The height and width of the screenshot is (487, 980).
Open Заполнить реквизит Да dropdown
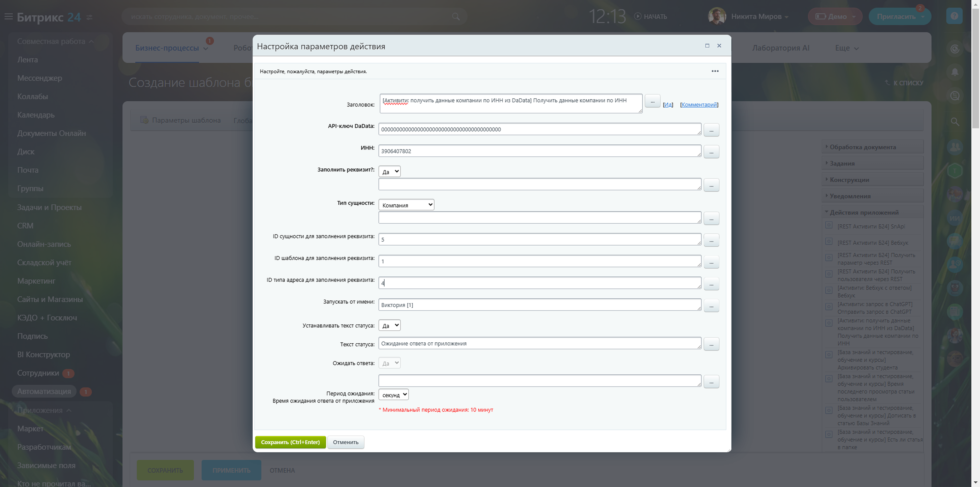point(389,172)
